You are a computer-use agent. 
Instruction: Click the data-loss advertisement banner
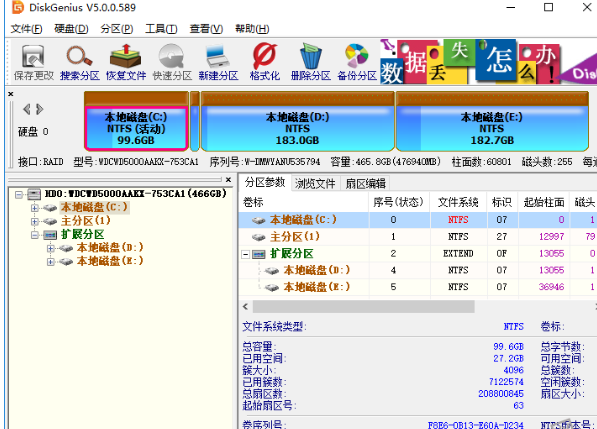click(x=488, y=61)
